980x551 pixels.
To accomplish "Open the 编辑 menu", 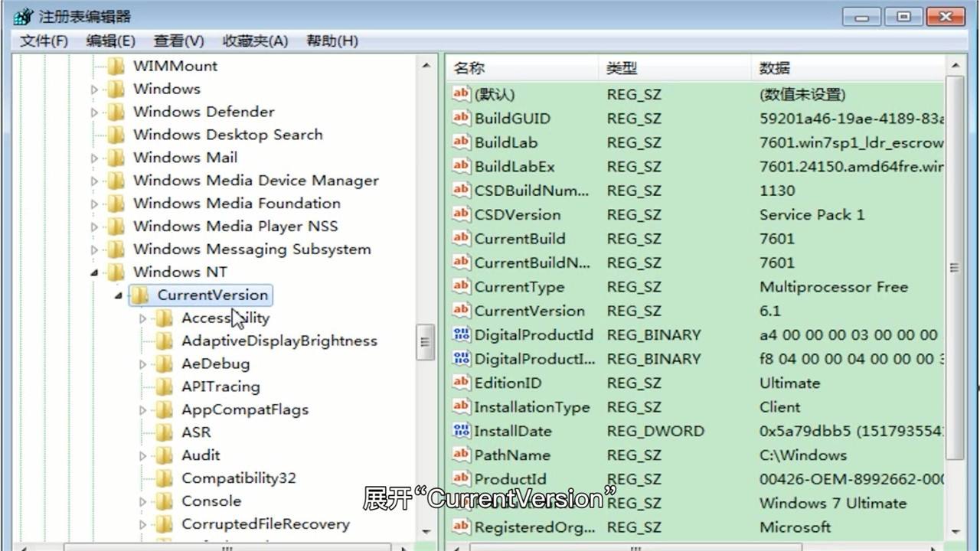I will [x=112, y=40].
